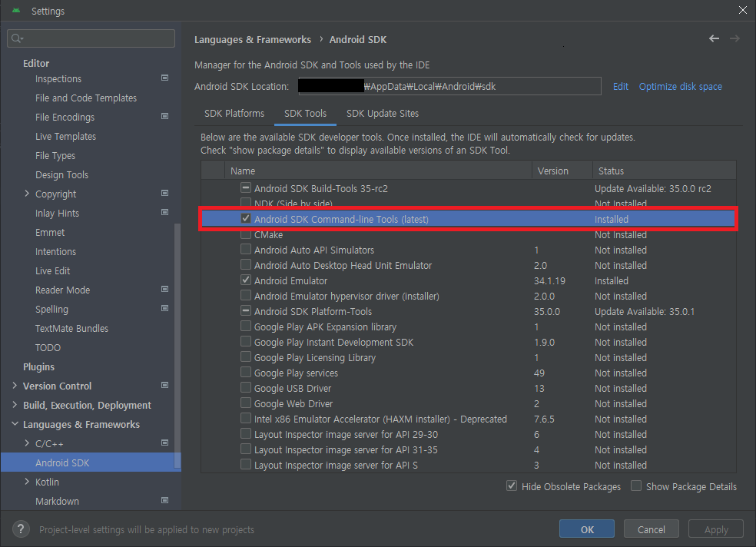Check the CMake checkbox
Image resolution: width=756 pixels, height=547 pixels.
pos(246,235)
